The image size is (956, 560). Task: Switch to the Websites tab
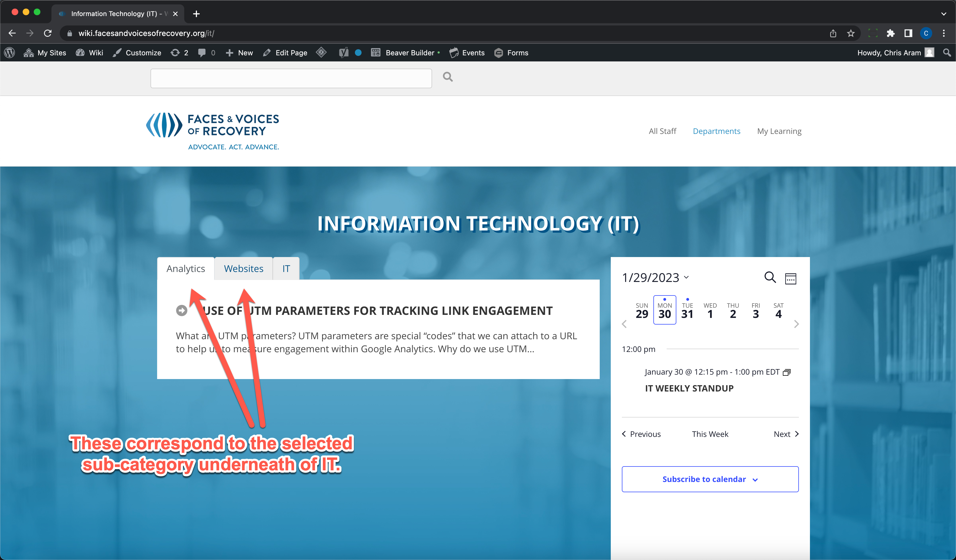tap(243, 269)
